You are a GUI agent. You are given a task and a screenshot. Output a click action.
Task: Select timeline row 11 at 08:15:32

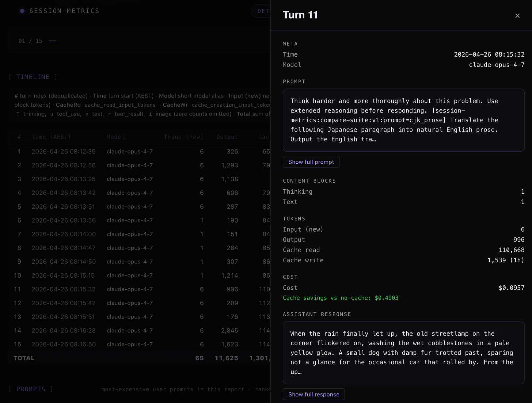(139, 289)
